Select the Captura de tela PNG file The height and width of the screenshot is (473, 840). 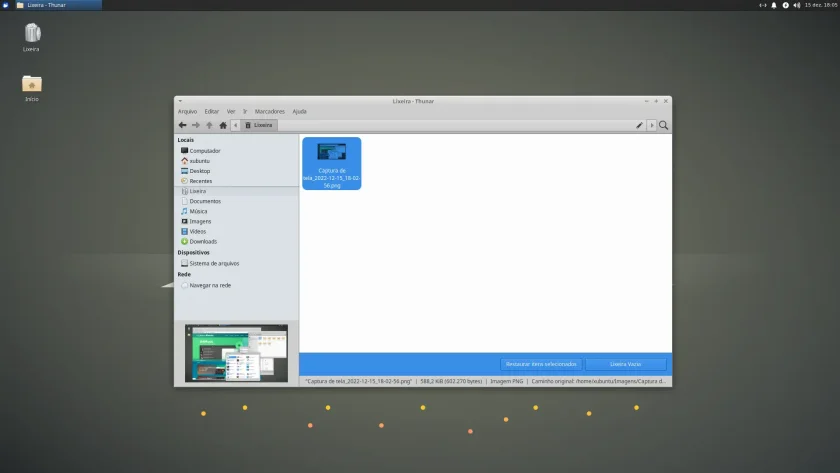pos(332,163)
